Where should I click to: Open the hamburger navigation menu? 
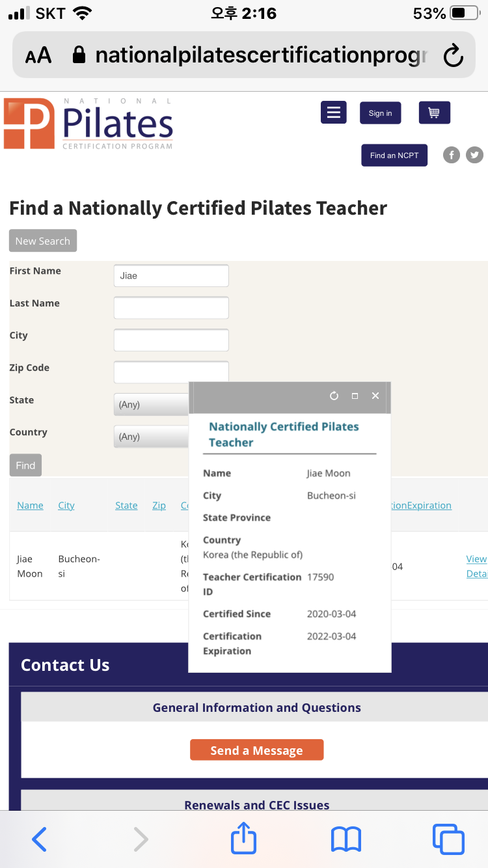click(x=334, y=113)
